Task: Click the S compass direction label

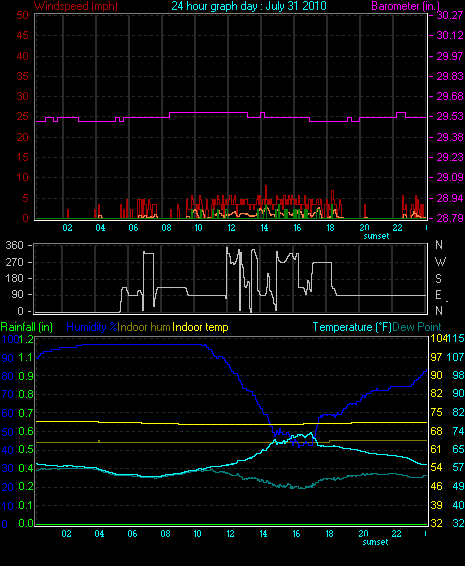Action: 438,278
